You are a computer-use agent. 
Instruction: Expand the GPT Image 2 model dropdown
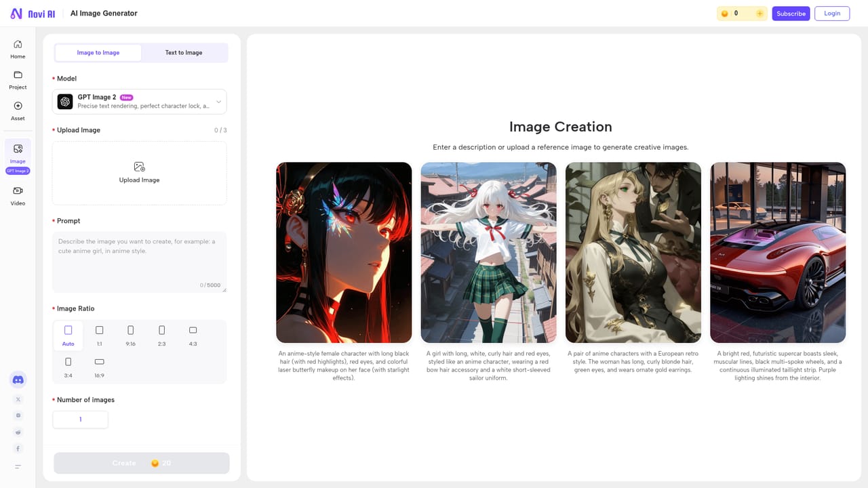(x=218, y=102)
